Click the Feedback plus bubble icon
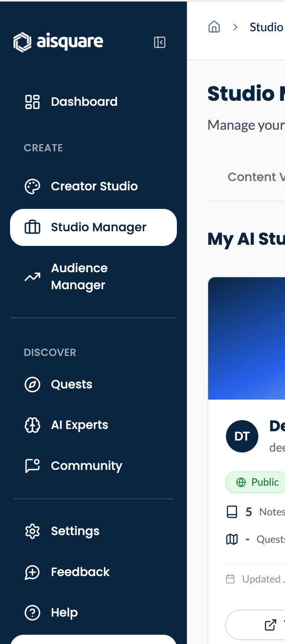Screen dimensions: 285x644 pos(32,572)
